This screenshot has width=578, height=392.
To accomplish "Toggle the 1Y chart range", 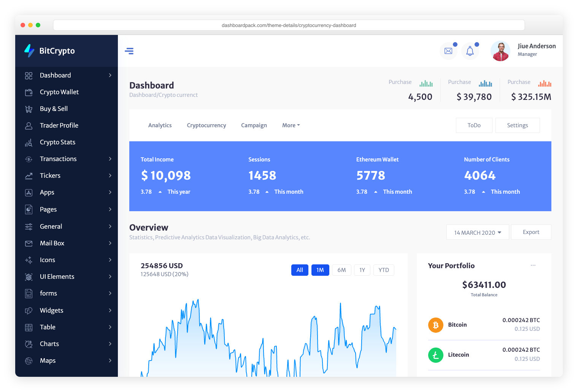I will click(362, 270).
